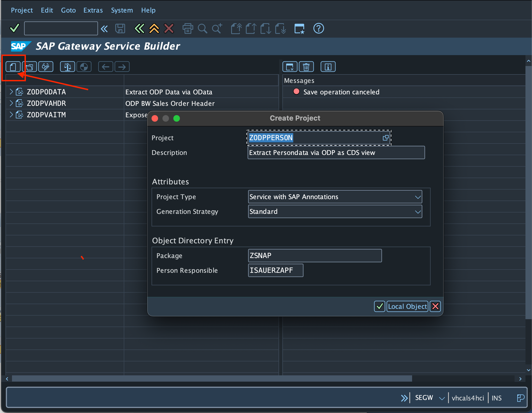Viewport: 532px width, 413px height.
Task: Click the Generate Runtime Objects icon
Action: 84,67
